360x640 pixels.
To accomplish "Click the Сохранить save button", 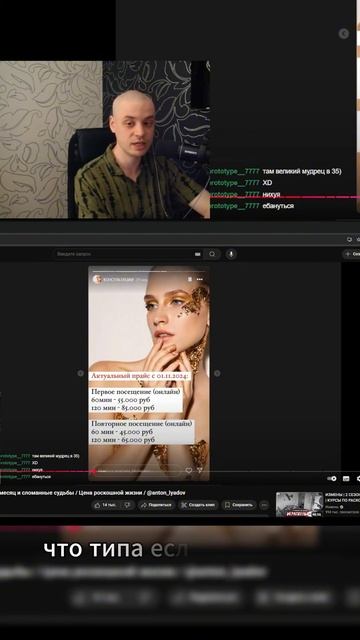I will (239, 505).
